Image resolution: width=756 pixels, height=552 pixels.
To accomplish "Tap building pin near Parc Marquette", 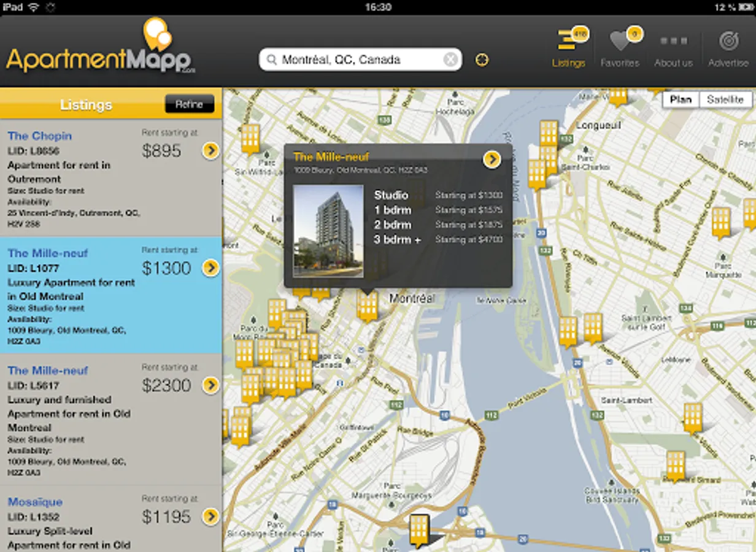I will click(x=721, y=222).
